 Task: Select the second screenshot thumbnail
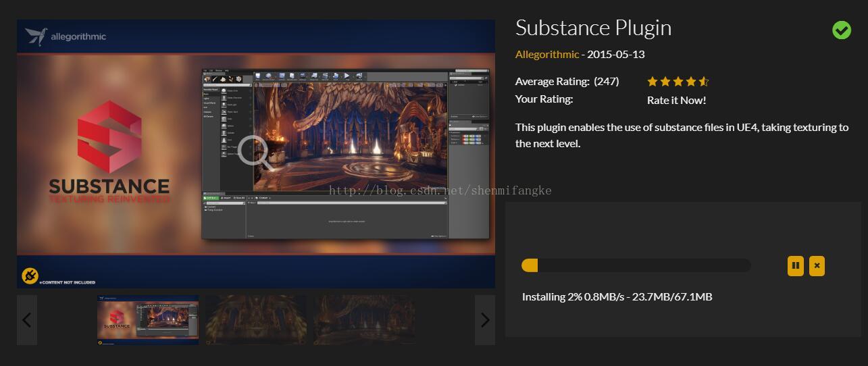pyautogui.click(x=256, y=320)
